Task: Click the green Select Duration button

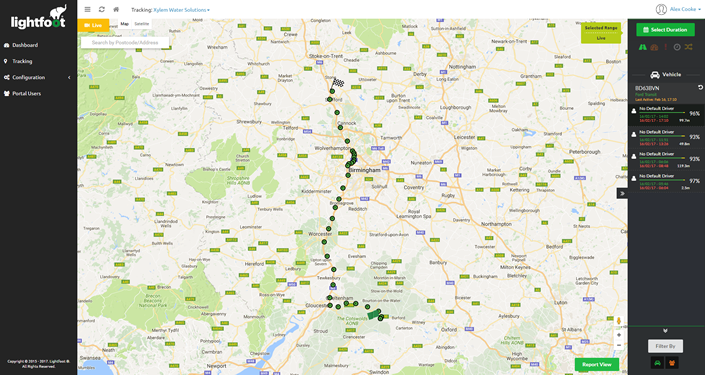Action: [x=665, y=30]
